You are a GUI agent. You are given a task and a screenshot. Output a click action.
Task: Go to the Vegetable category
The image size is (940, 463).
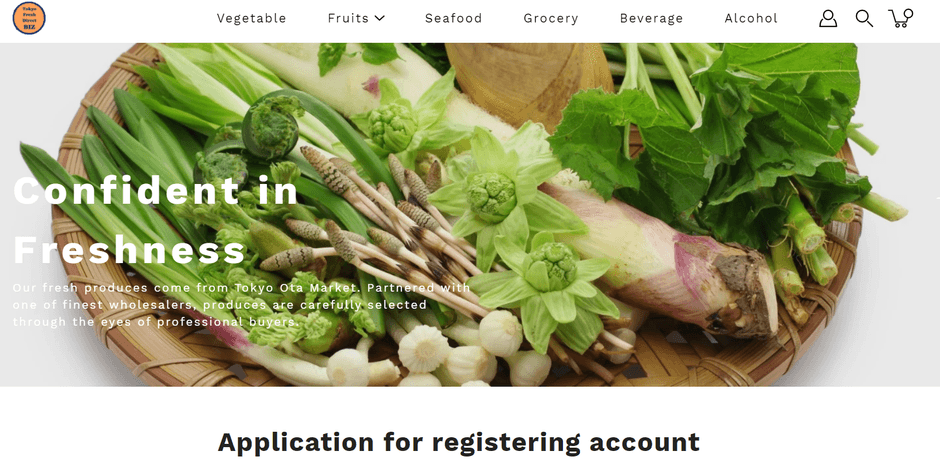[251, 19]
